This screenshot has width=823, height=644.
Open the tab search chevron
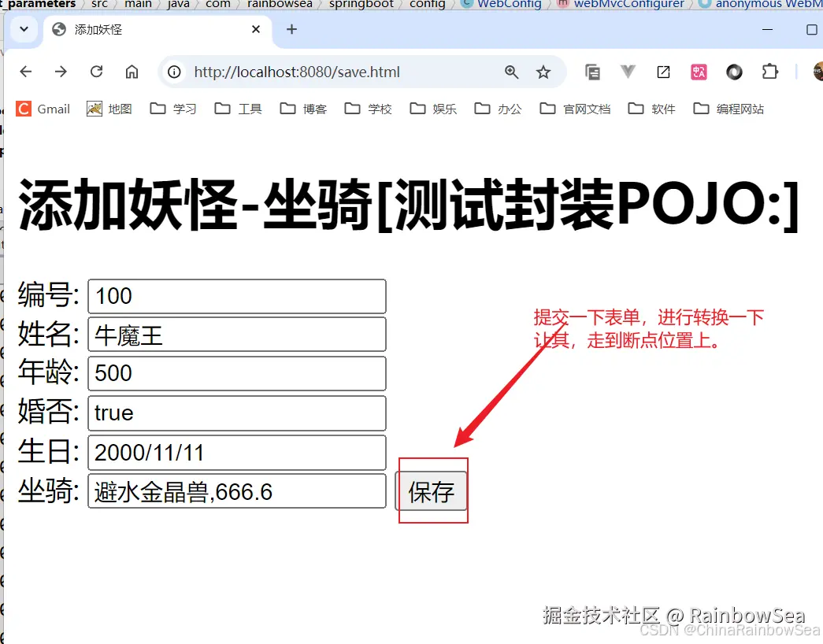coord(23,29)
